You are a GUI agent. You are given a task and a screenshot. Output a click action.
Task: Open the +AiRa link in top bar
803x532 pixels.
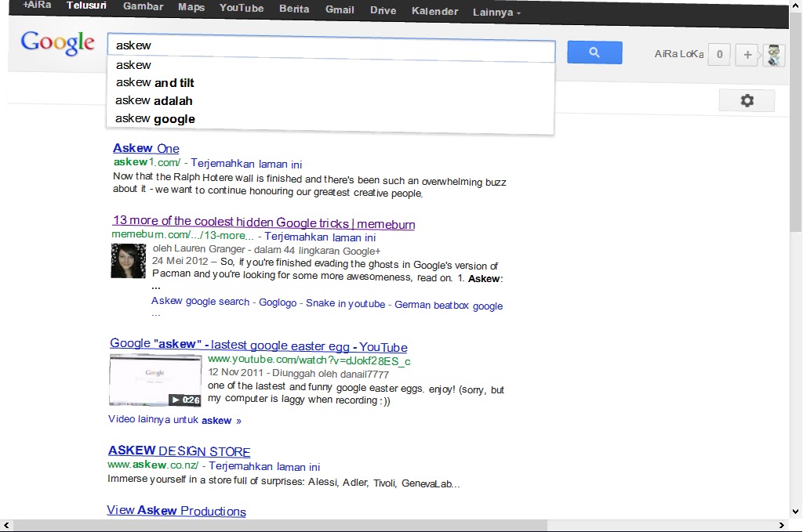click(x=37, y=5)
